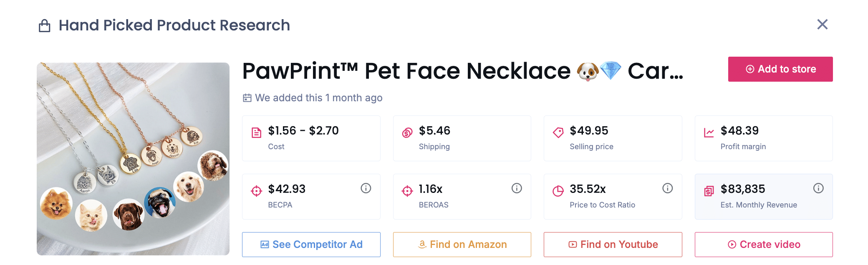Click the shopping bag icon beside title
The height and width of the screenshot is (265, 868).
45,26
